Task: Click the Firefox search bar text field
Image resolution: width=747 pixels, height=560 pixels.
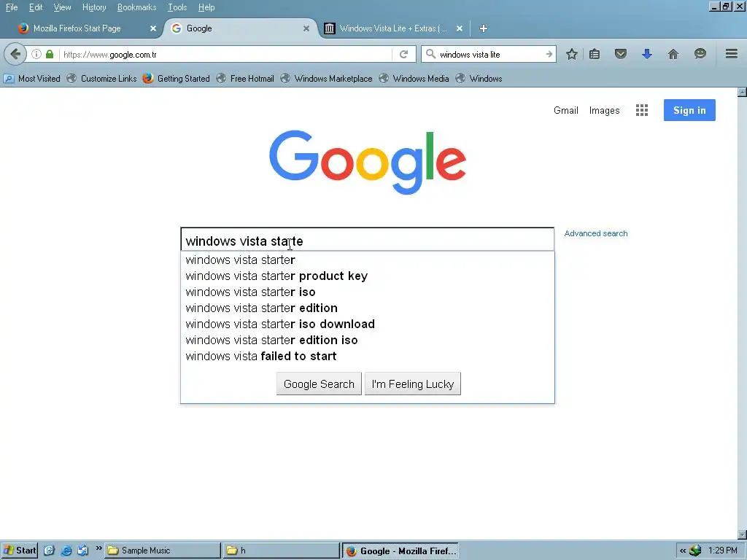Action: [489, 54]
